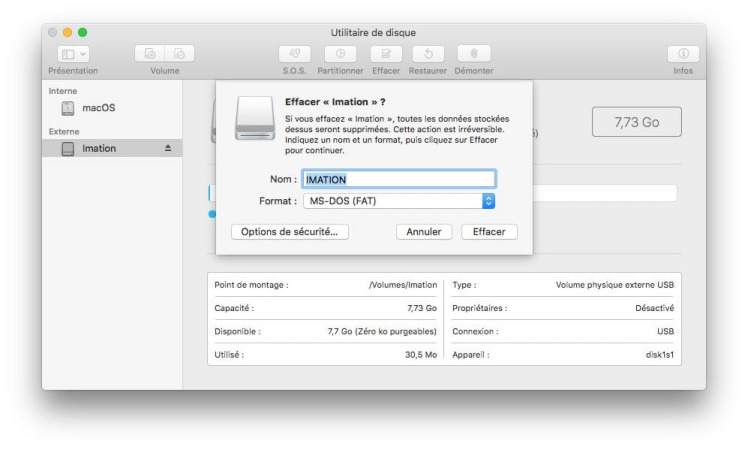Select the Imation external drive

(x=112, y=148)
